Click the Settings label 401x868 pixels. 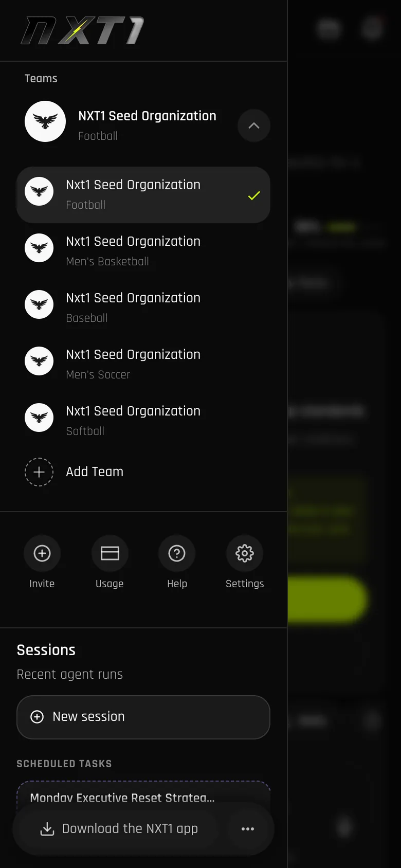(x=245, y=584)
